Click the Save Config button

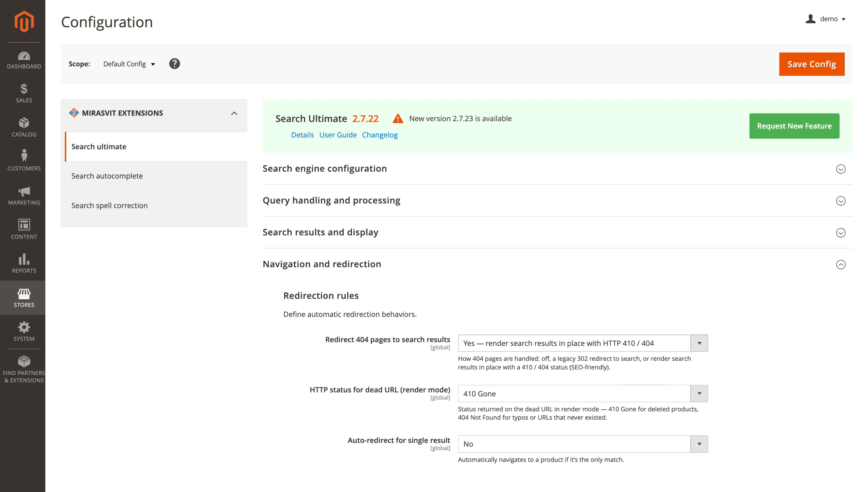(812, 64)
